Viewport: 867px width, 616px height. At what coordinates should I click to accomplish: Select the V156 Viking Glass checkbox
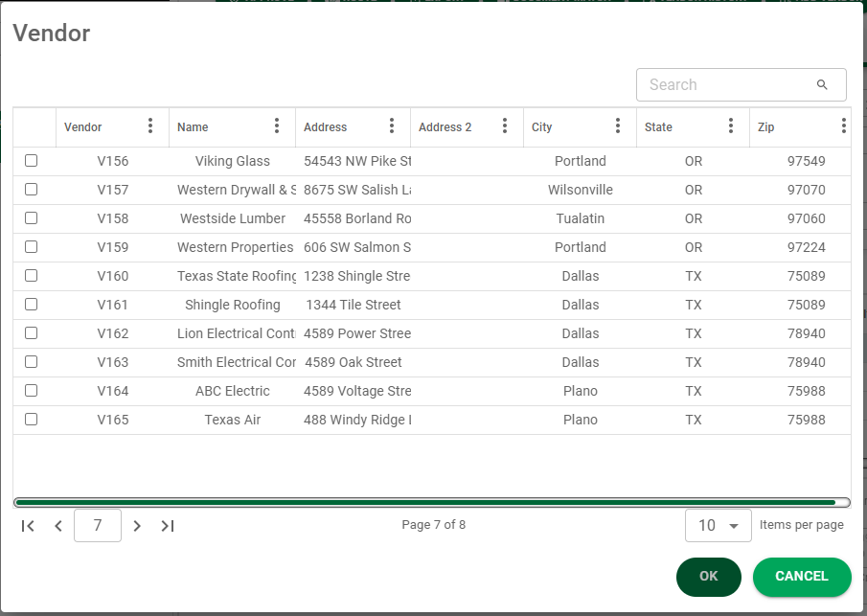31,160
